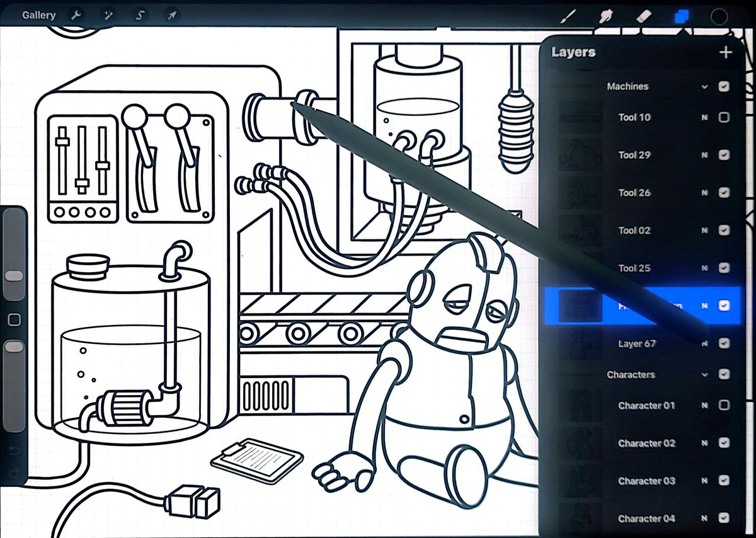The width and height of the screenshot is (756, 538).
Task: Select the Brush paint tool
Action: point(568,16)
